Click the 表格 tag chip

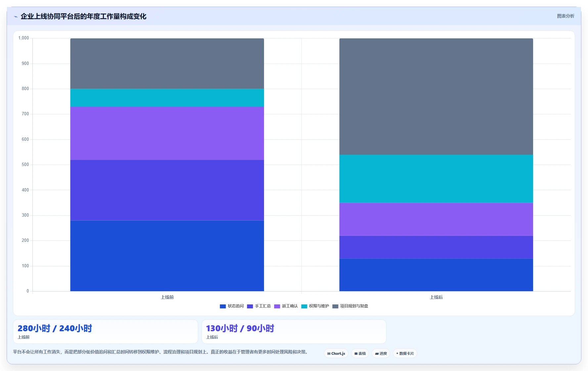tap(360, 353)
